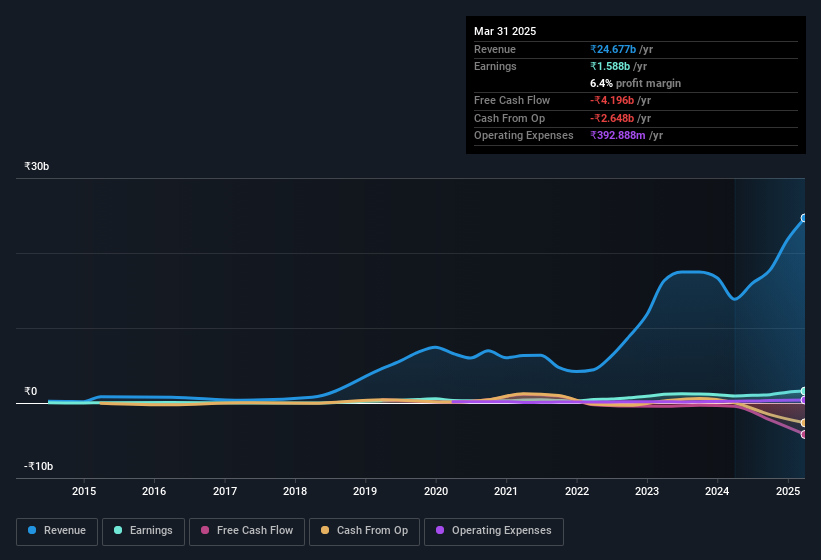Click the Revenue line endpoint marker
Viewport: 821px width, 560px height.
click(x=804, y=218)
